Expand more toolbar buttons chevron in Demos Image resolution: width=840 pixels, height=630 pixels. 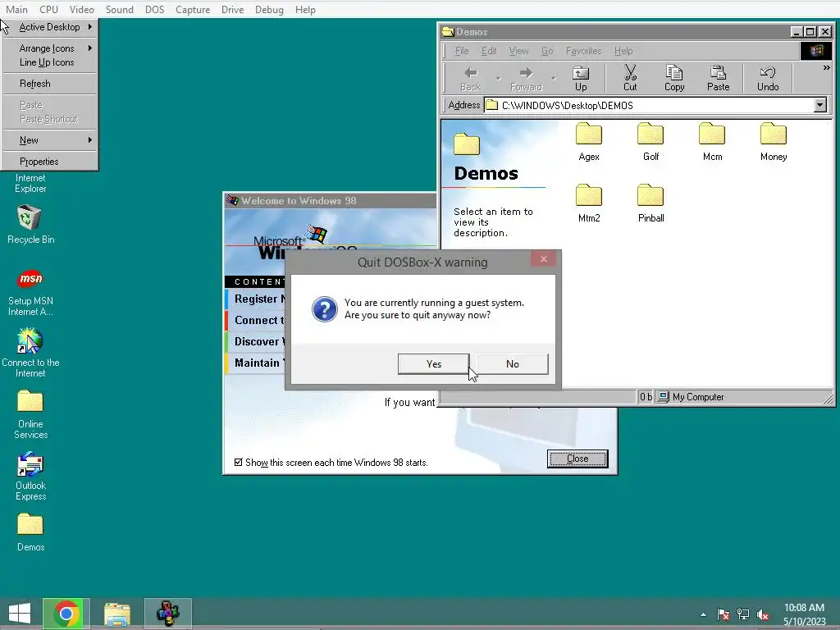[x=827, y=68]
